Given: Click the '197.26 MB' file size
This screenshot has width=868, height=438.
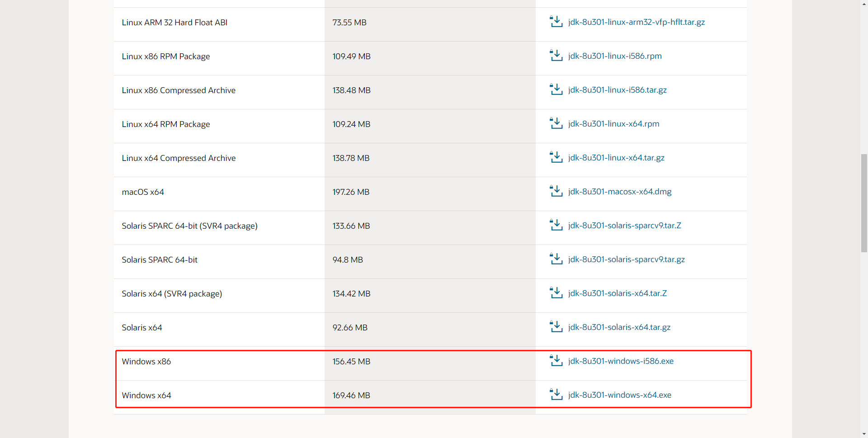Looking at the screenshot, I should (x=351, y=192).
